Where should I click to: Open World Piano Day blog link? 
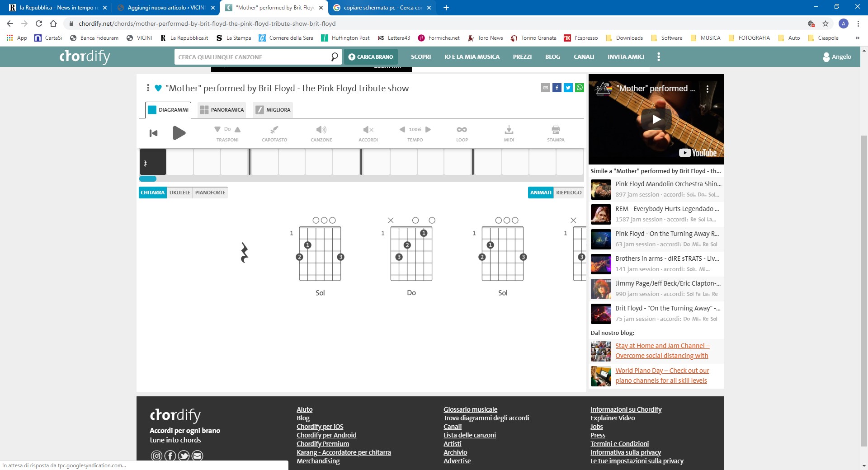point(662,376)
